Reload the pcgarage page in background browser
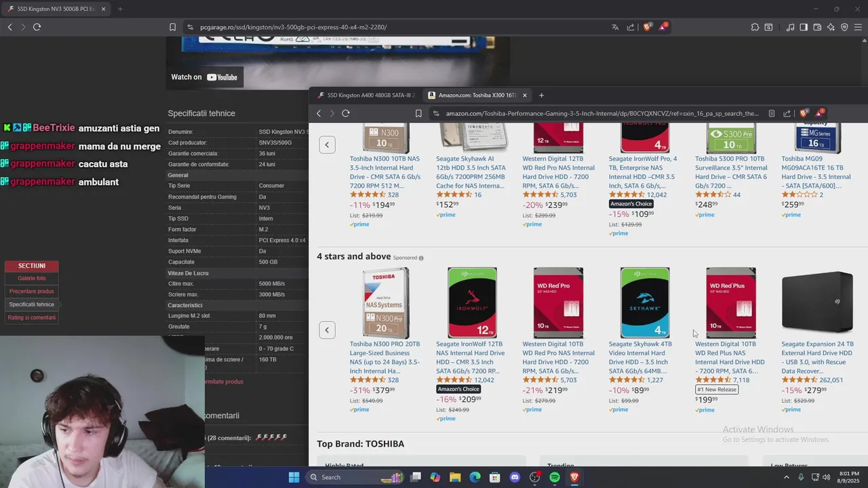This screenshot has height=488, width=868. 37,27
